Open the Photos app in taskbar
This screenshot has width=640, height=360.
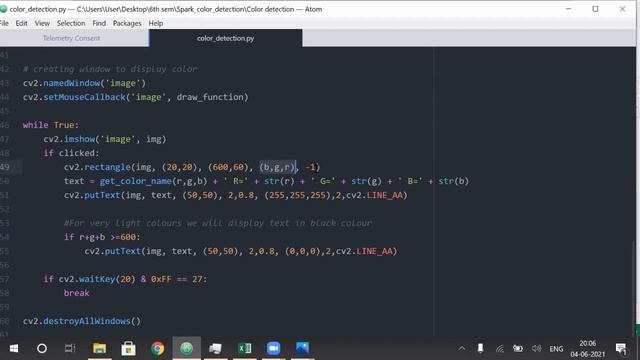click(x=302, y=348)
